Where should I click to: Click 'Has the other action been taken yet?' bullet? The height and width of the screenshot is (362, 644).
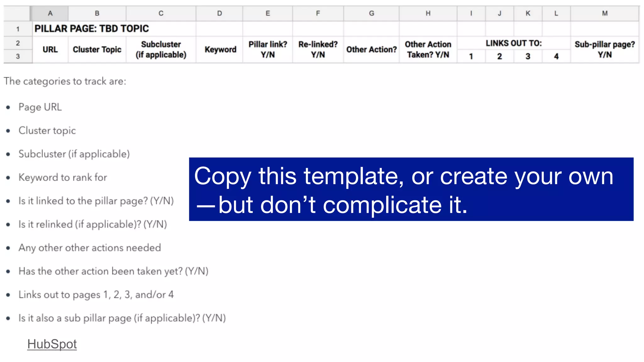(114, 271)
